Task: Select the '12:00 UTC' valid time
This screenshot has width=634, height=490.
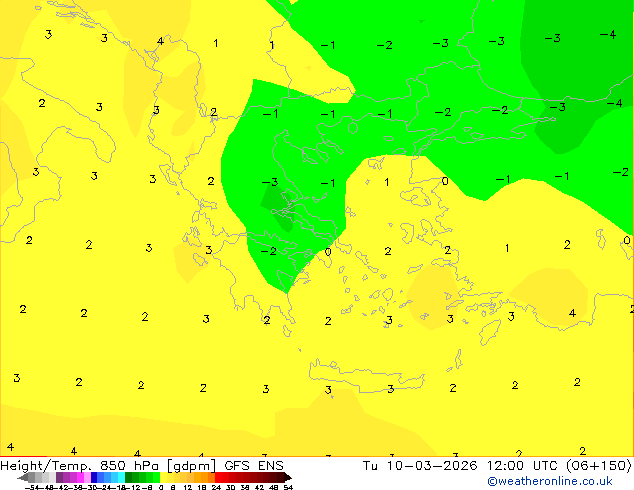Action: tap(524, 465)
